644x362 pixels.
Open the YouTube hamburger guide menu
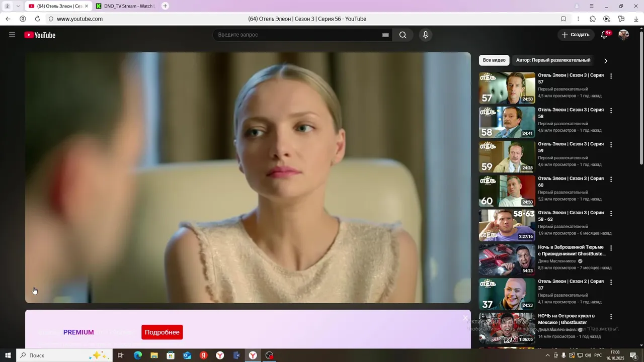pos(12,35)
